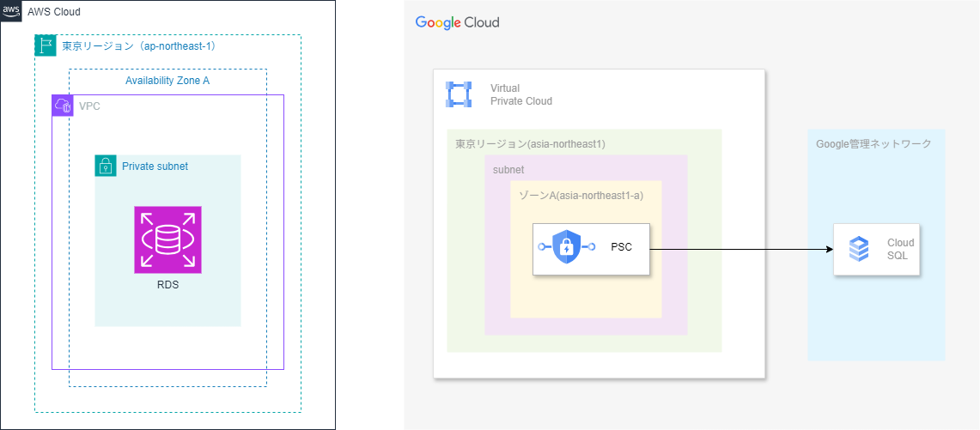
Task: Click the magenta RDS database icon
Action: click(x=167, y=240)
